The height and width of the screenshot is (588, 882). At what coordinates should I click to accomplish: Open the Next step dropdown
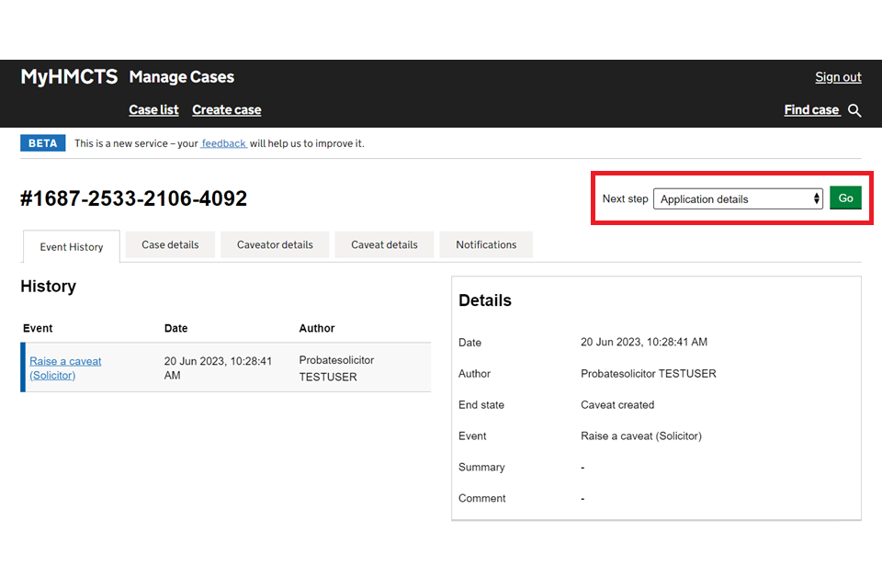click(x=738, y=198)
